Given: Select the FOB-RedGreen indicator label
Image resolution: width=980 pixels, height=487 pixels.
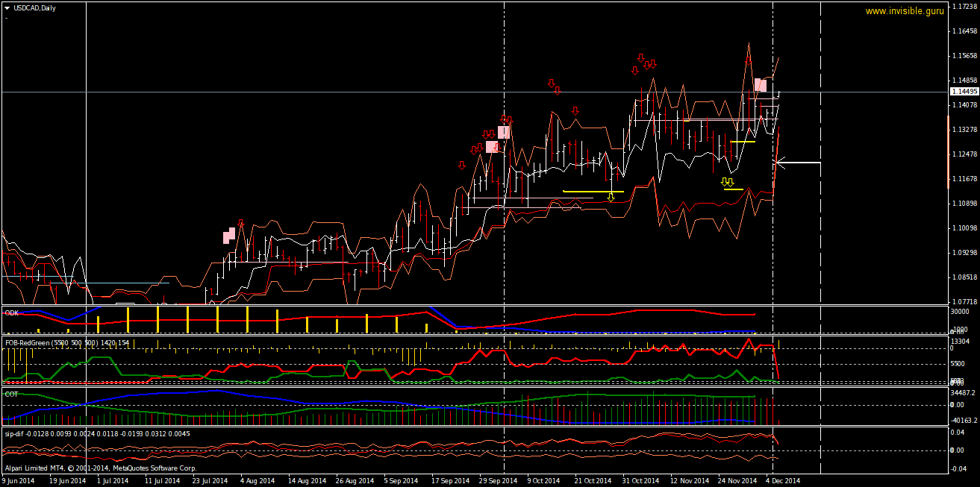Looking at the screenshot, I should coord(66,343).
